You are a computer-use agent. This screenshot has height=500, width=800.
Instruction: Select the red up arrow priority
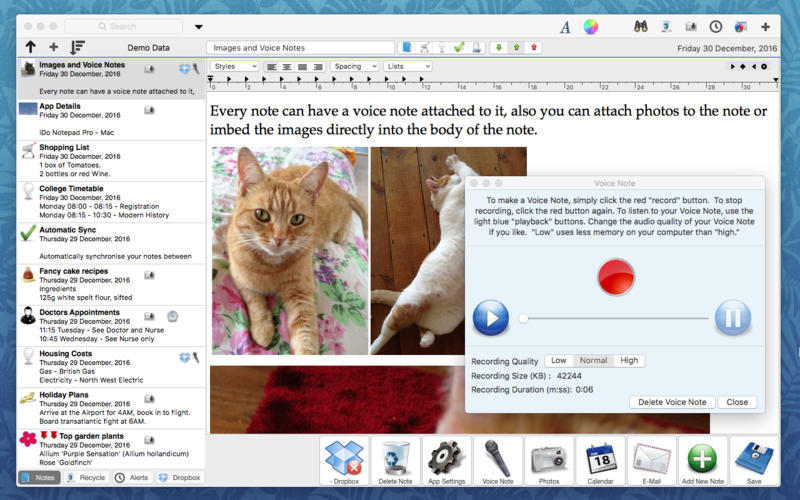click(534, 47)
